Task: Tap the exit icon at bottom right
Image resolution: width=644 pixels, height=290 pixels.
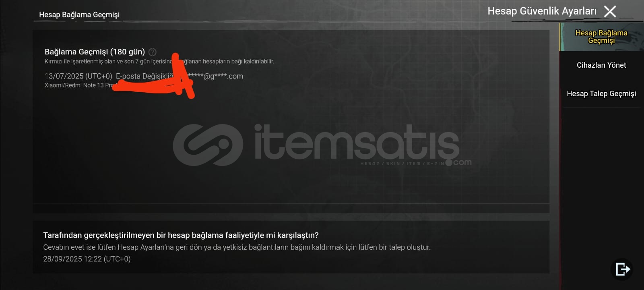Action: pyautogui.click(x=622, y=269)
